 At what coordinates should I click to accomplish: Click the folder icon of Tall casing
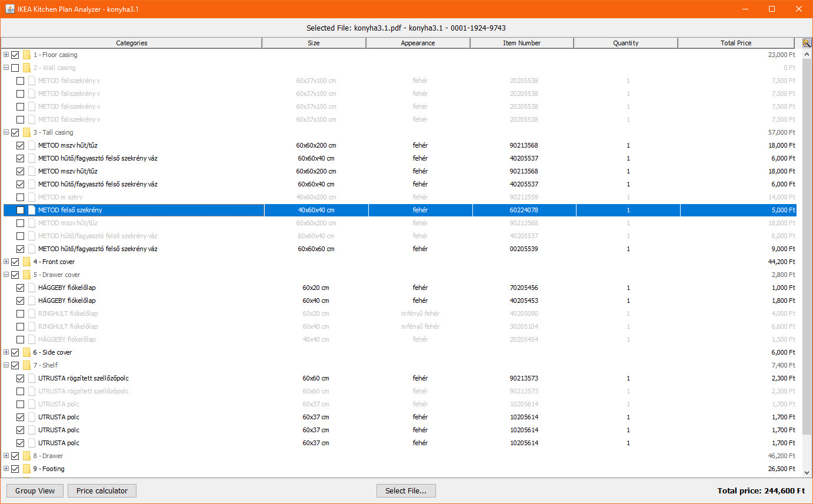tap(26, 132)
